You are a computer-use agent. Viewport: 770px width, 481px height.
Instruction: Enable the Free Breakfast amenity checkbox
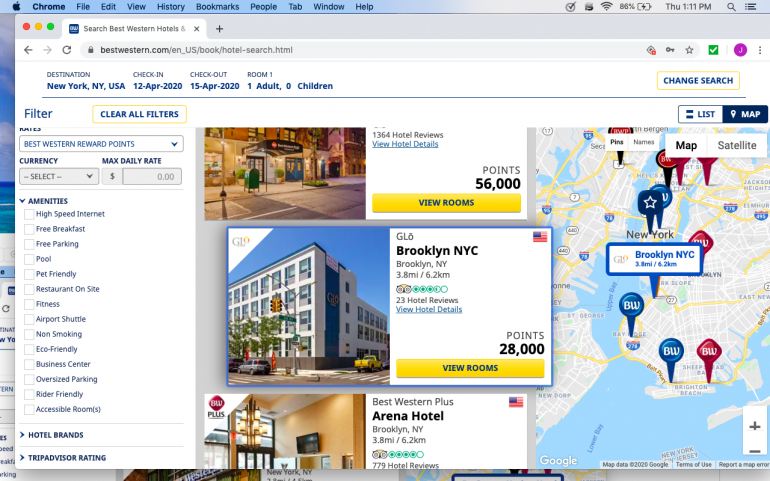pos(29,229)
